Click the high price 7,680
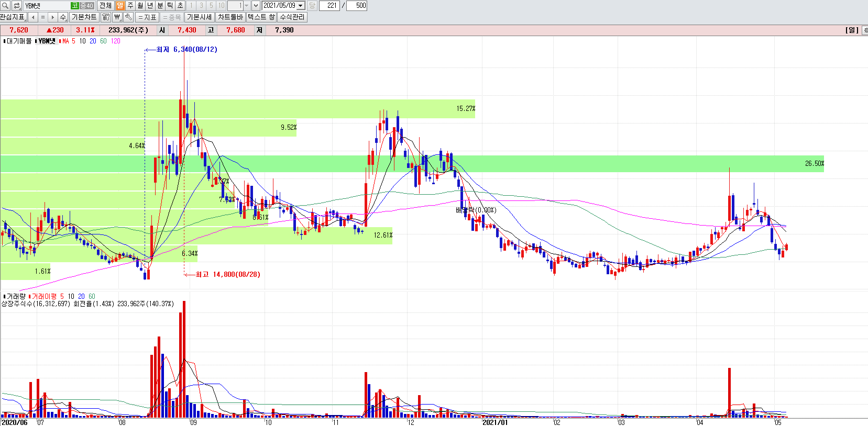The width and height of the screenshot is (868, 426). click(236, 30)
